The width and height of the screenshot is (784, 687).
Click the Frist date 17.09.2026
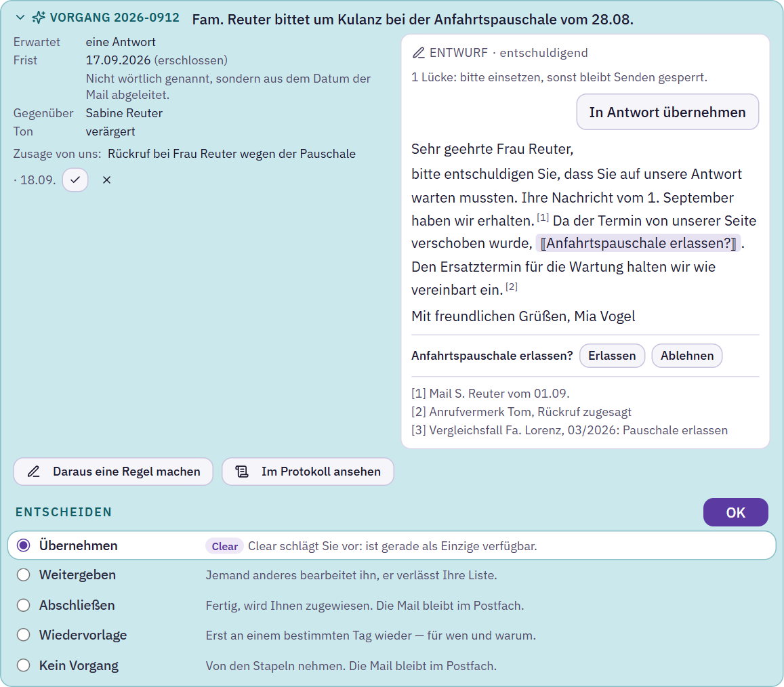[x=118, y=60]
